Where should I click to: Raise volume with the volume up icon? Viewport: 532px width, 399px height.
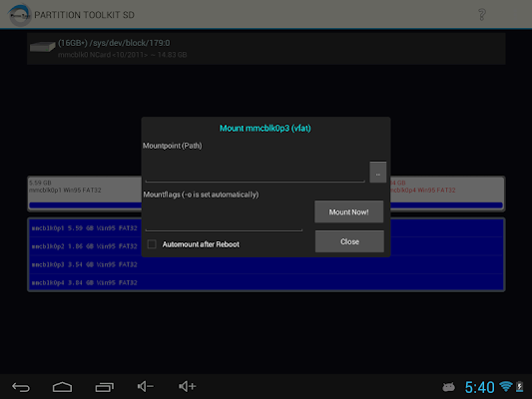click(x=188, y=386)
